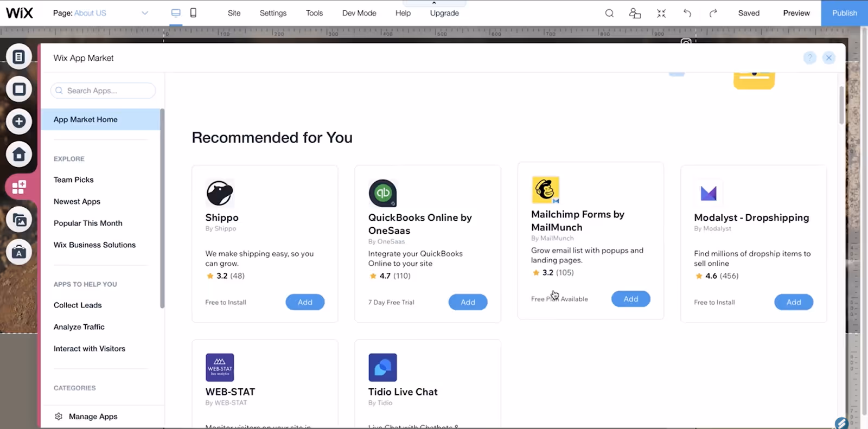This screenshot has width=868, height=429.
Task: Click the Mailchimp Forms app logo
Action: point(545,190)
